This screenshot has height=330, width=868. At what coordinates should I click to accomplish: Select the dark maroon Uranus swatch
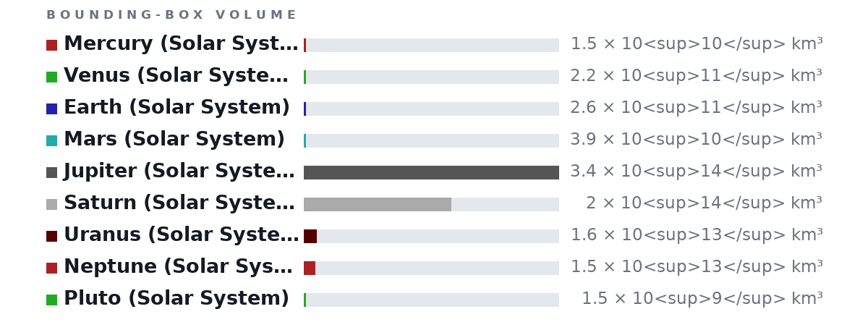tap(51, 236)
